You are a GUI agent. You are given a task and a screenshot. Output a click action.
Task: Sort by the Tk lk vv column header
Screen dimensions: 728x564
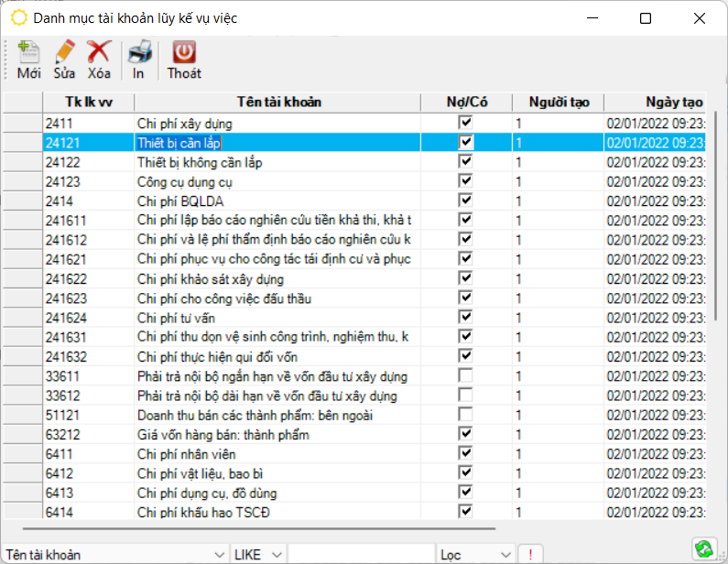click(x=88, y=102)
